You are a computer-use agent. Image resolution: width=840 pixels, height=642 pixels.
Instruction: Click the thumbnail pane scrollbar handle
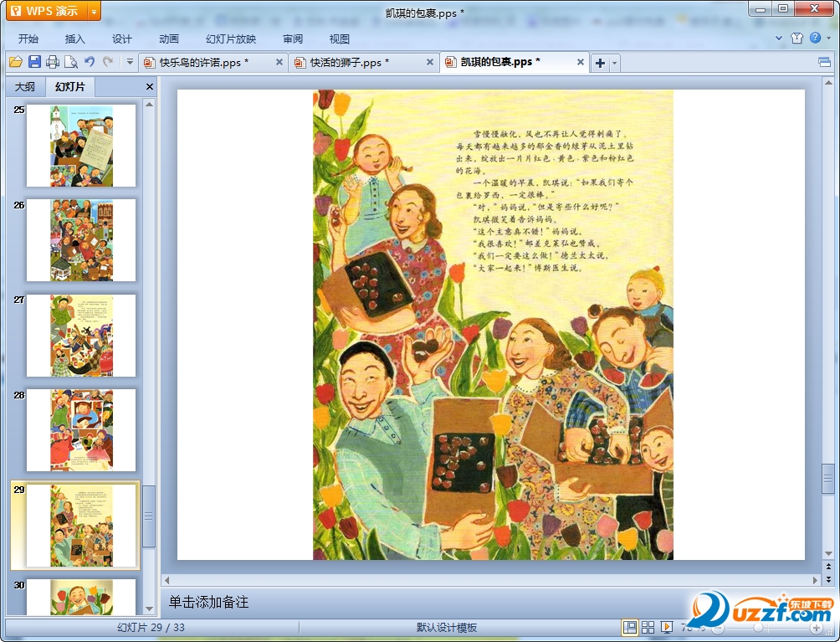click(149, 516)
